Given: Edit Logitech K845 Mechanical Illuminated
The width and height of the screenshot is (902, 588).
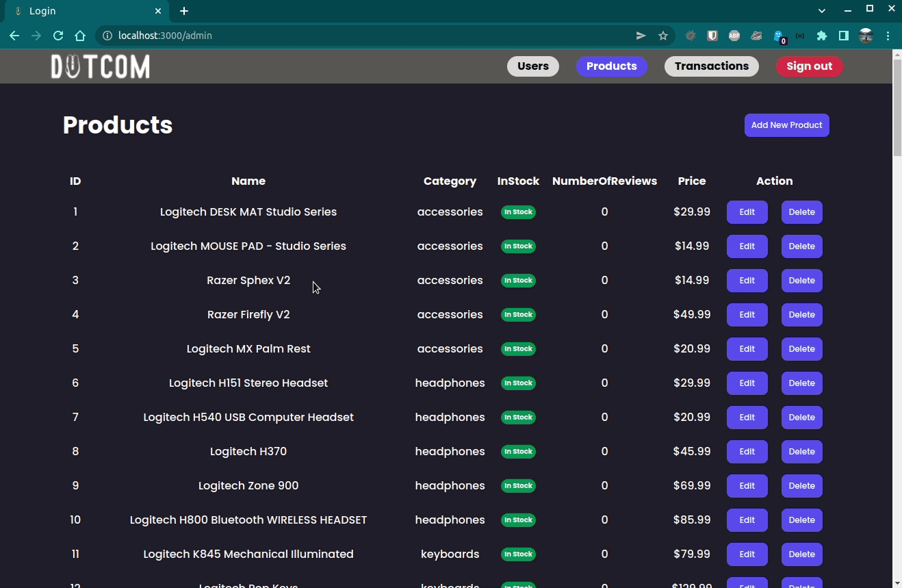Looking at the screenshot, I should (x=747, y=554).
